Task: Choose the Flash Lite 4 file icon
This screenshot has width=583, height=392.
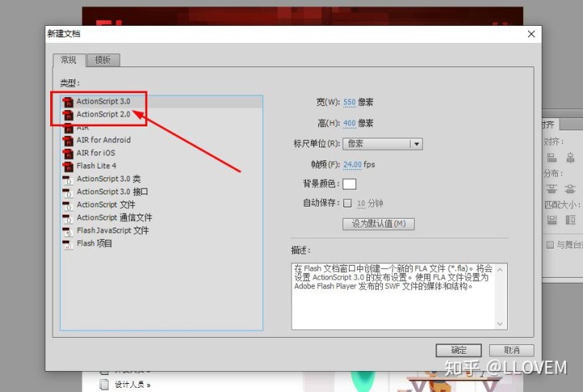Action: (68, 166)
